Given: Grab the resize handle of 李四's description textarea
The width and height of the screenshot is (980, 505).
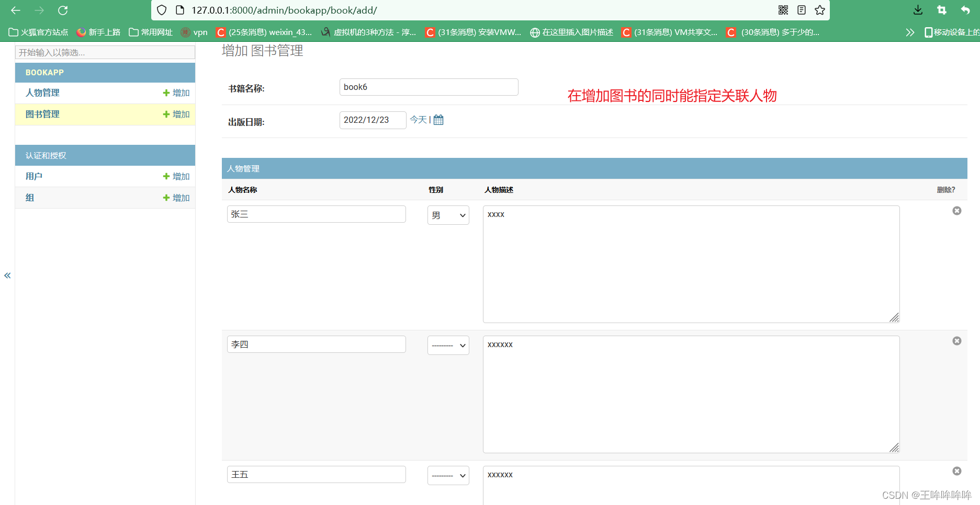Looking at the screenshot, I should pos(894,447).
